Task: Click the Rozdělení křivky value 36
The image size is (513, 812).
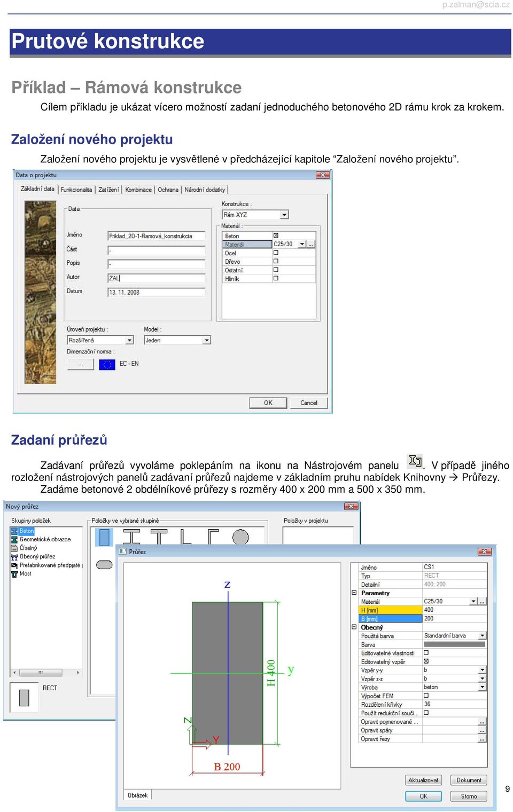Action: pyautogui.click(x=454, y=704)
